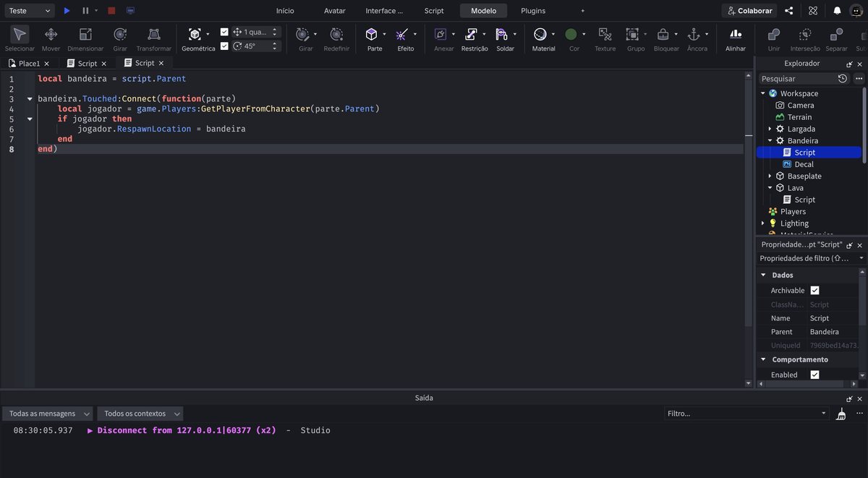
Task: Uncheck the Enabled property
Action: click(x=814, y=375)
